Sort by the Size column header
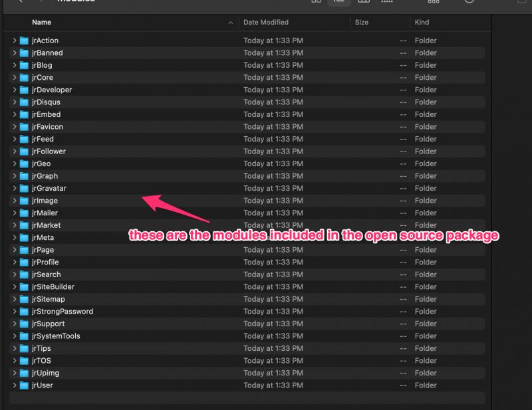The image size is (532, 410). tap(362, 22)
